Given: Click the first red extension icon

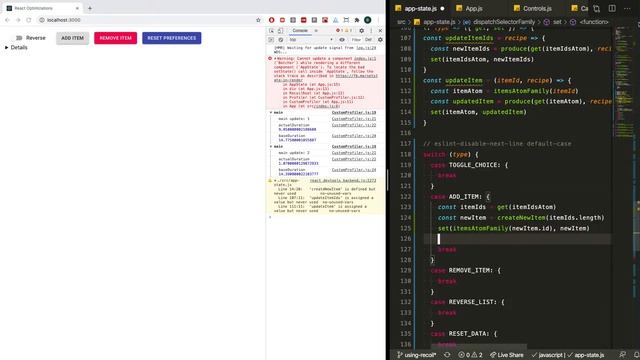Looking at the screenshot, I should pyautogui.click(x=271, y=20).
